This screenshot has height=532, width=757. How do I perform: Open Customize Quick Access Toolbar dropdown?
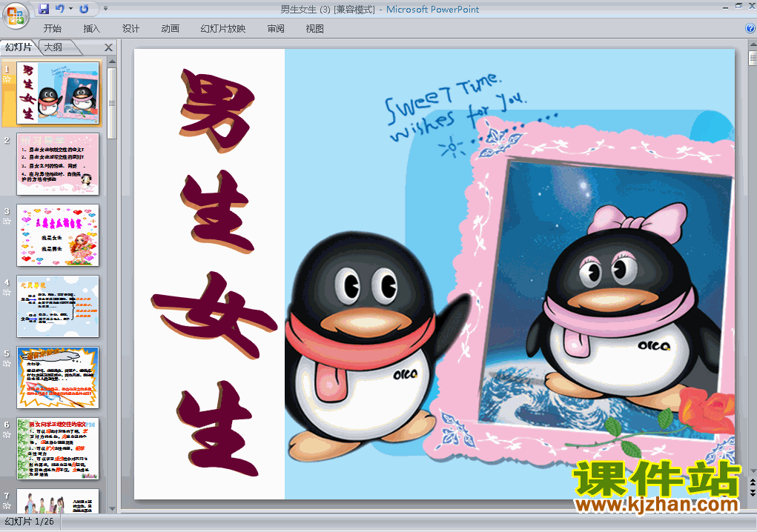pos(106,9)
